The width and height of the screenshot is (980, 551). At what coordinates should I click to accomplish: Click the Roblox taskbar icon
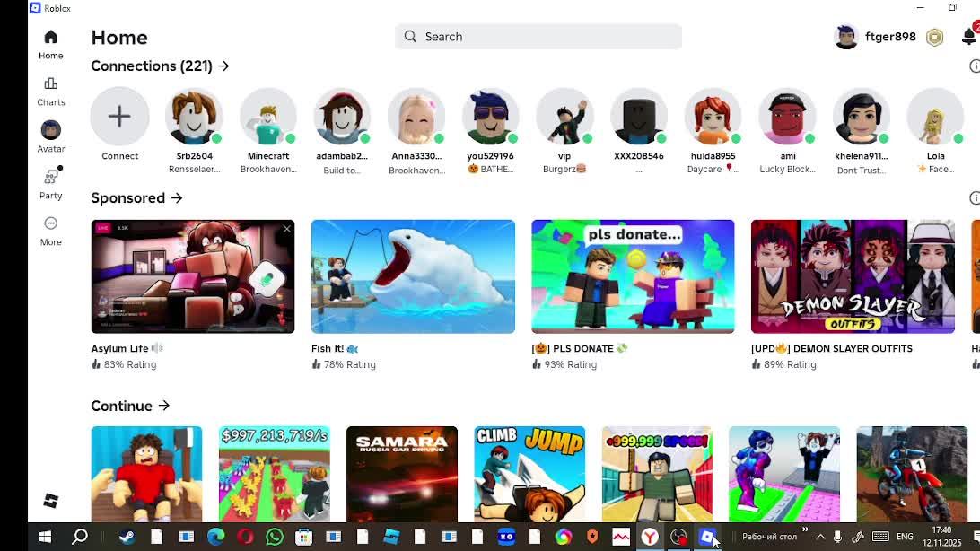click(x=707, y=537)
